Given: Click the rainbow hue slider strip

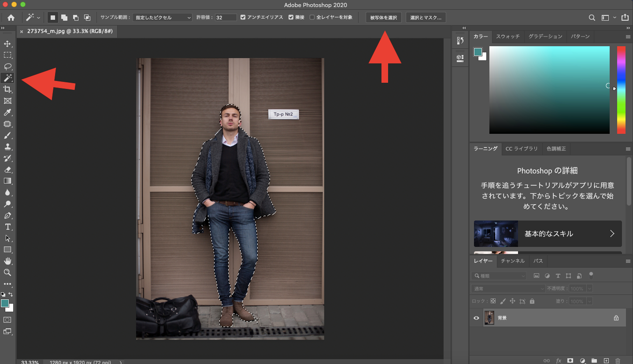Looking at the screenshot, I should point(621,90).
